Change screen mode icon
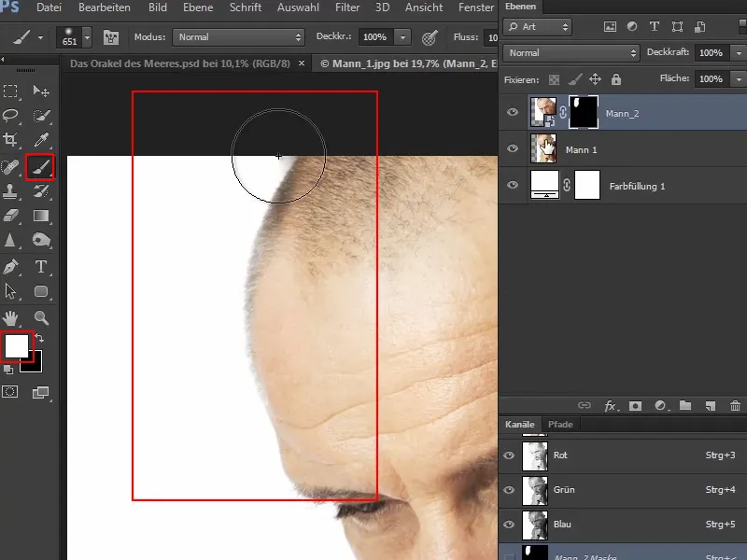Image resolution: width=747 pixels, height=560 pixels. [40, 392]
